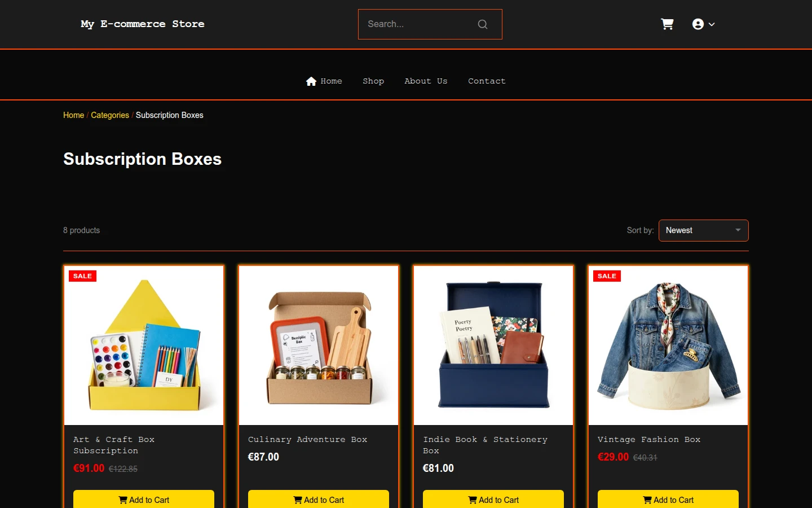Open Indie Book & Stationery Box image
812x508 pixels.
(493, 345)
